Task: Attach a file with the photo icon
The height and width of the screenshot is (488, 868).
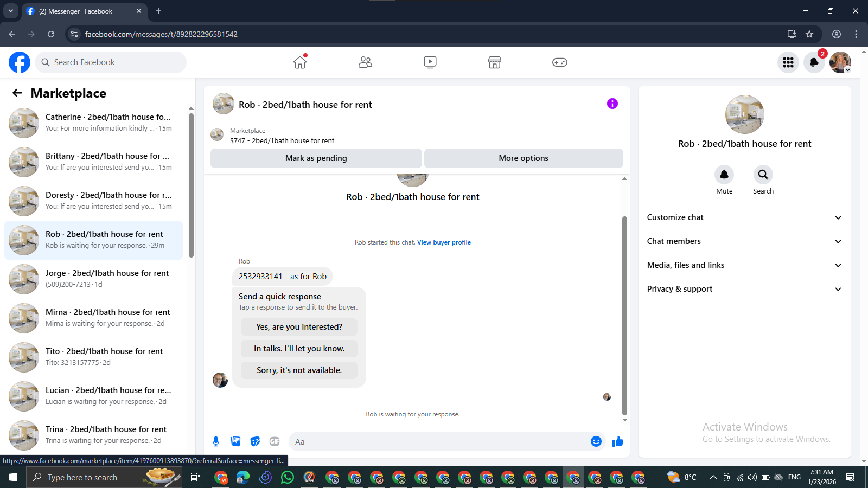Action: (x=235, y=441)
